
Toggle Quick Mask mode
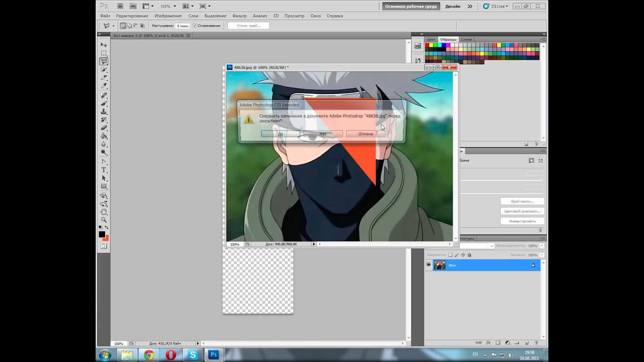click(x=104, y=246)
